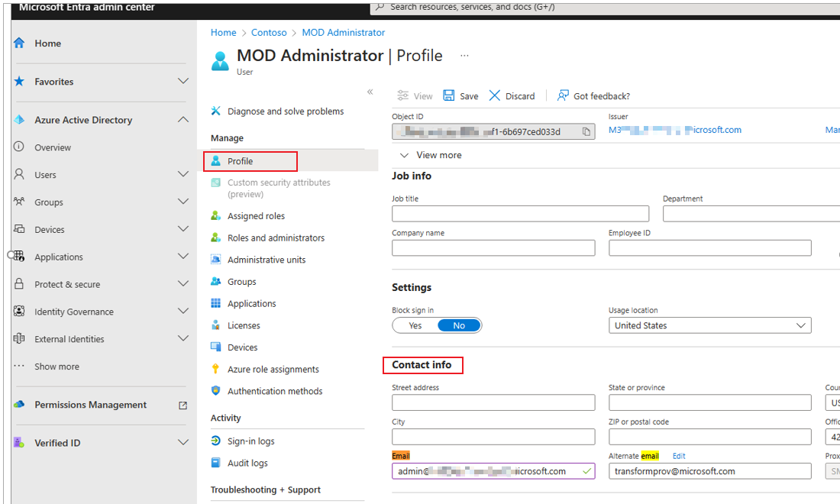
Task: Click the Identity Governance icon
Action: click(x=19, y=311)
